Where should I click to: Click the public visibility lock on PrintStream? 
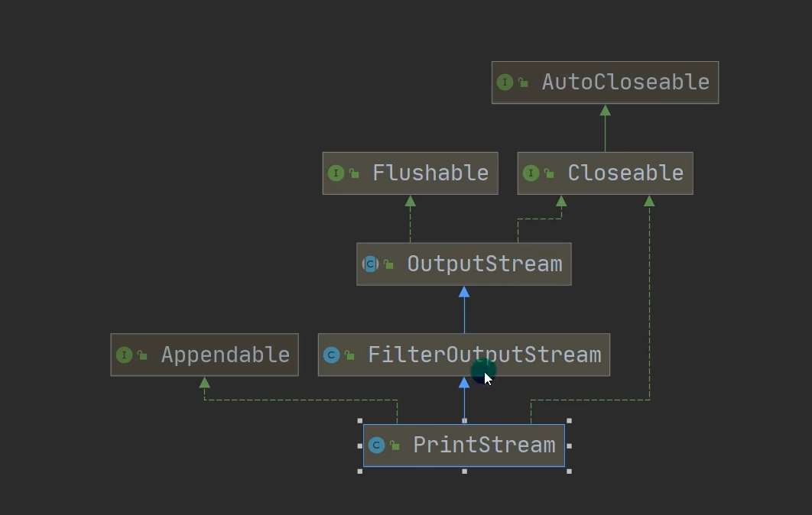pos(395,445)
